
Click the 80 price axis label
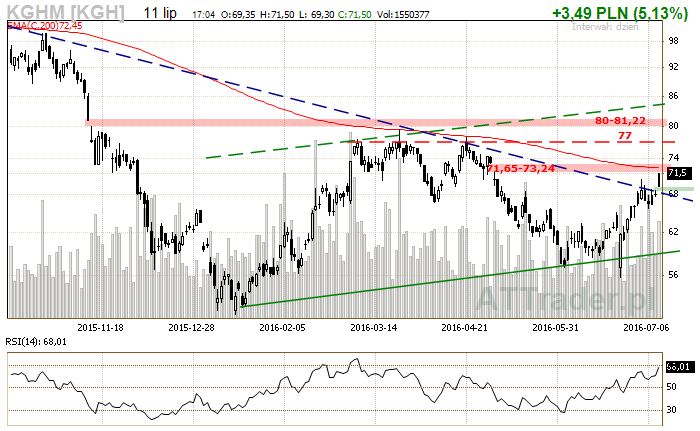click(x=673, y=126)
